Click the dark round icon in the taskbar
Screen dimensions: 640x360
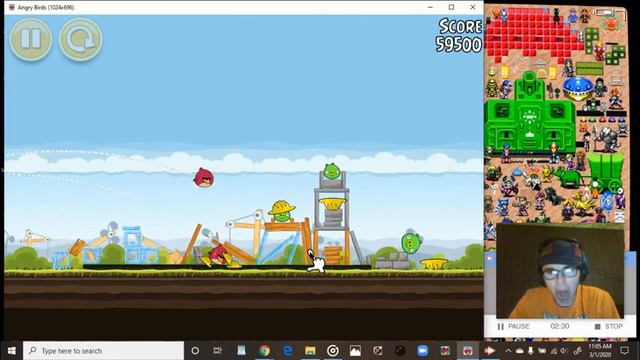tap(400, 351)
